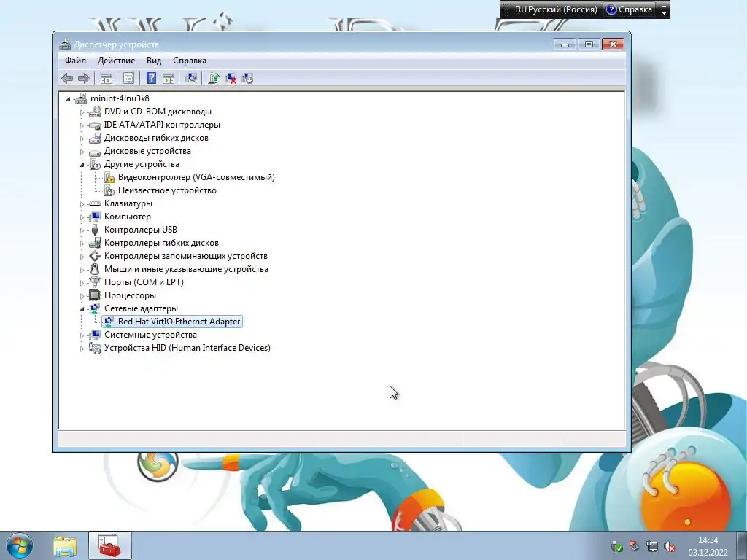The image size is (747, 560).
Task: Expand DVD и CD-ROM дисководы
Action: click(82, 112)
